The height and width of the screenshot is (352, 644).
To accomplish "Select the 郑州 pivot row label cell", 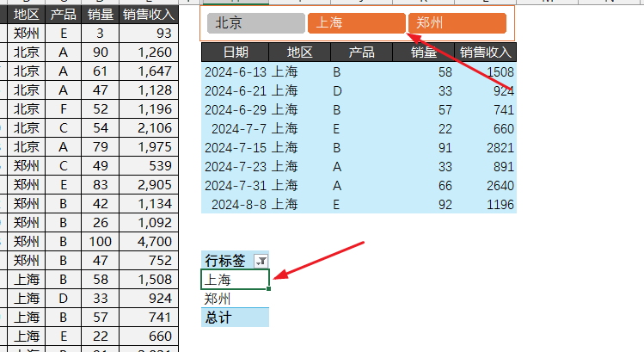I will (235, 299).
